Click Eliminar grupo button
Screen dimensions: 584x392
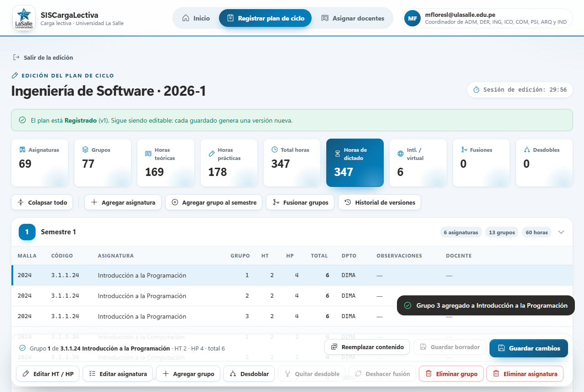coord(451,374)
